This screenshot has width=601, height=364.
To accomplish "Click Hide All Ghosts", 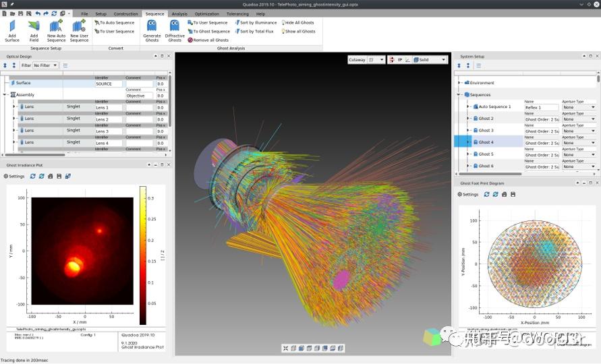I will 298,23.
